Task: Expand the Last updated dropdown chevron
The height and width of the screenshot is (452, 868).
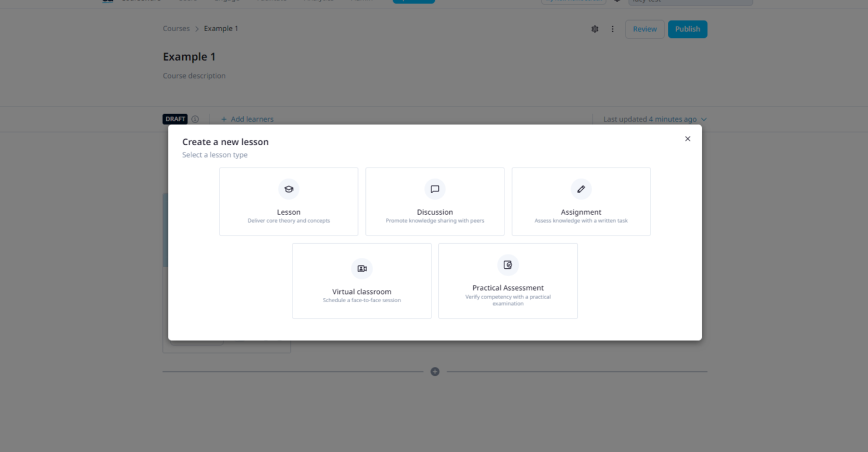Action: pyautogui.click(x=704, y=119)
